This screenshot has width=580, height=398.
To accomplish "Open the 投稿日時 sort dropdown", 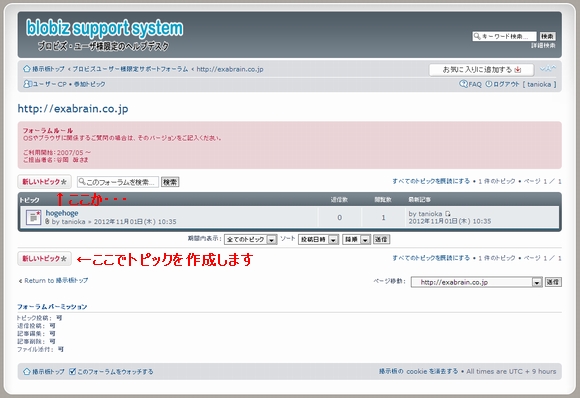I will point(318,240).
